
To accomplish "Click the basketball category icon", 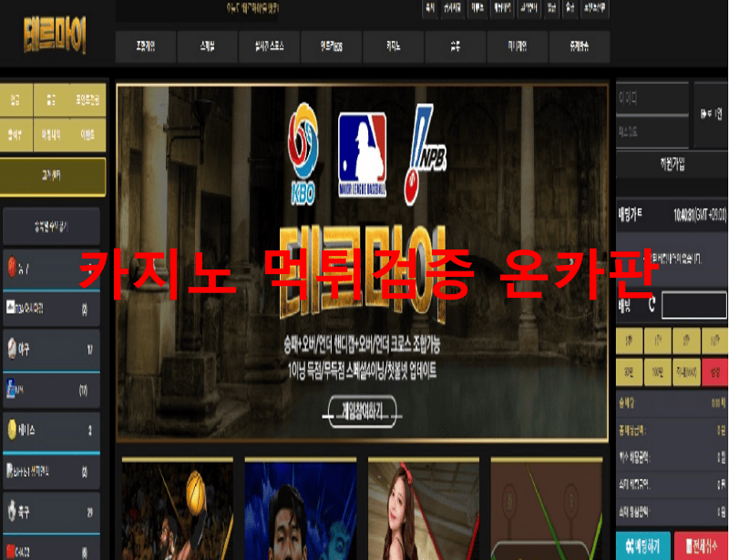I will 12,267.
